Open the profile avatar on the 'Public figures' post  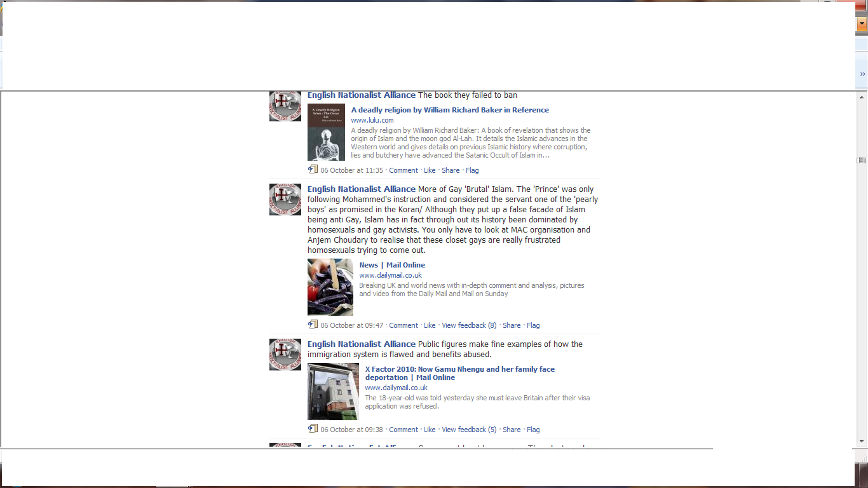285,355
